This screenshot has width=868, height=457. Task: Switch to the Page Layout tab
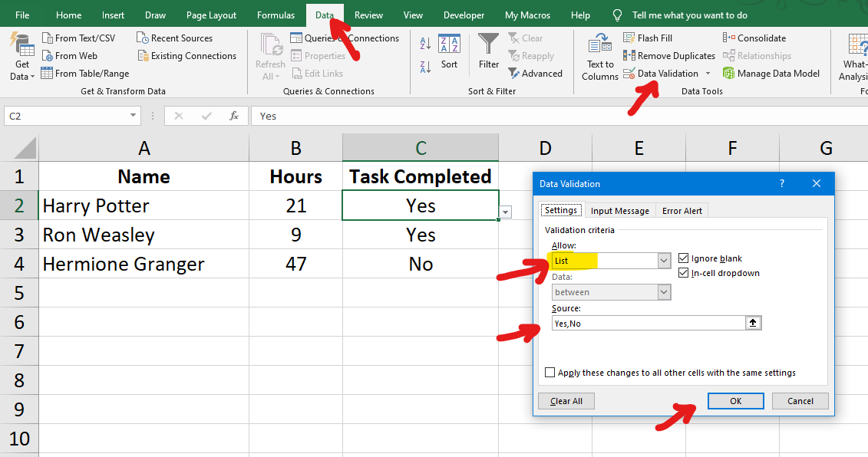212,15
